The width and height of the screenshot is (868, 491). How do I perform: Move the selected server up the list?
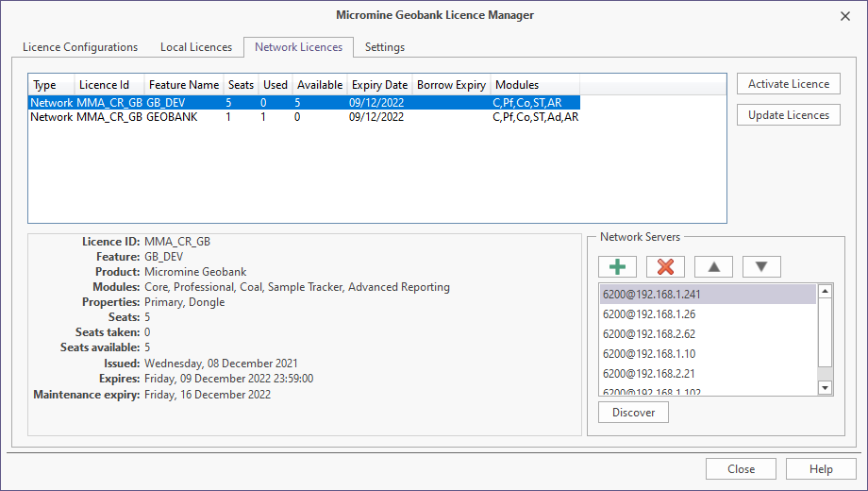[x=713, y=266]
